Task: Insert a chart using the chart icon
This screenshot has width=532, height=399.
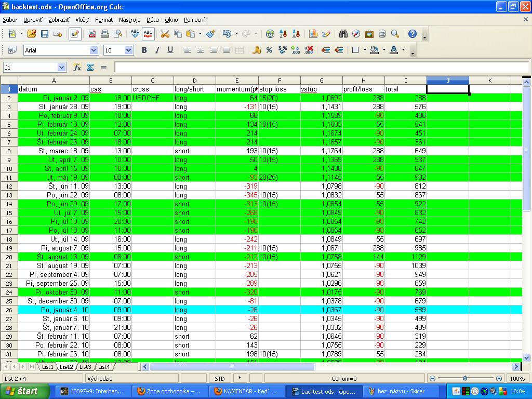Action: pos(313,34)
